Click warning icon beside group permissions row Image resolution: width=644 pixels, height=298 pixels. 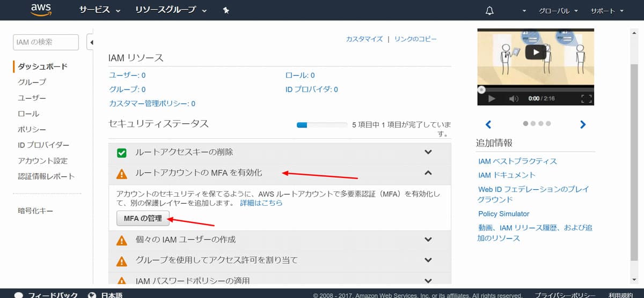pyautogui.click(x=122, y=261)
